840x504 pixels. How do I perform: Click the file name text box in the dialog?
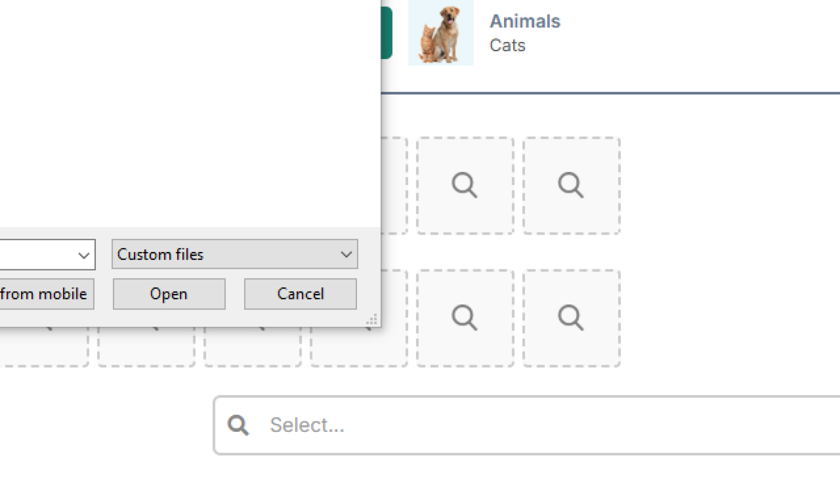[36, 255]
